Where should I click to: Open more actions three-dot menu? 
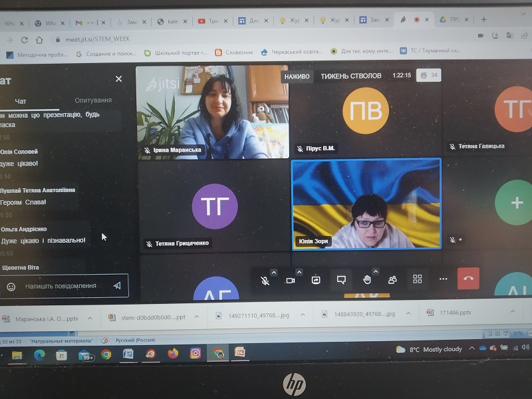[x=443, y=279]
